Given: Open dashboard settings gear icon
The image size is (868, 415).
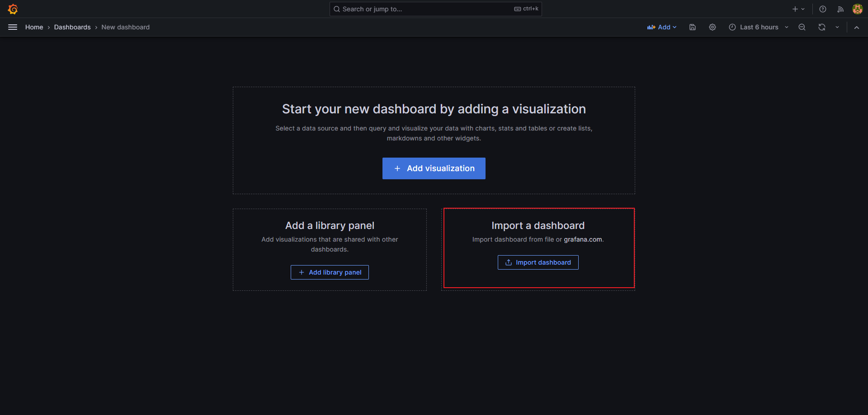Looking at the screenshot, I should [712, 27].
